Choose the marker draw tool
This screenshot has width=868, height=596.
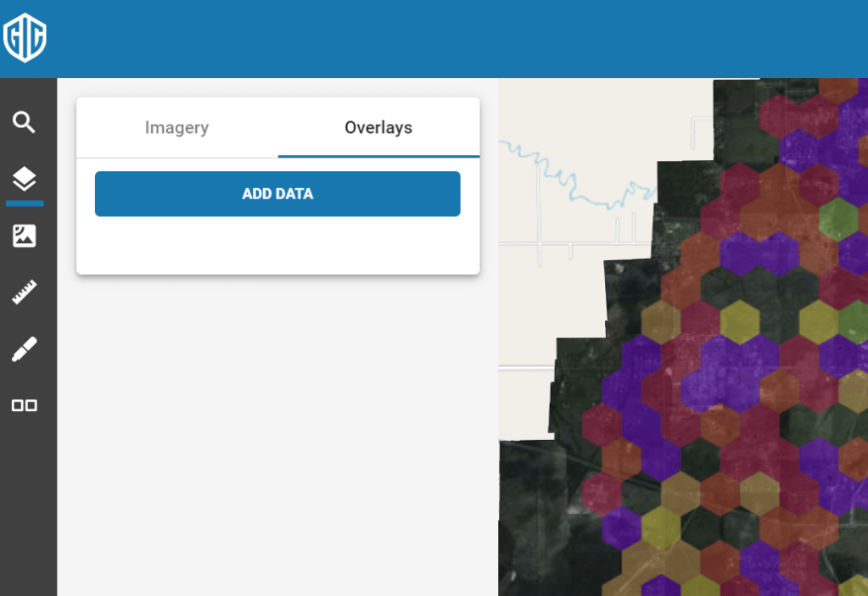pyautogui.click(x=25, y=349)
